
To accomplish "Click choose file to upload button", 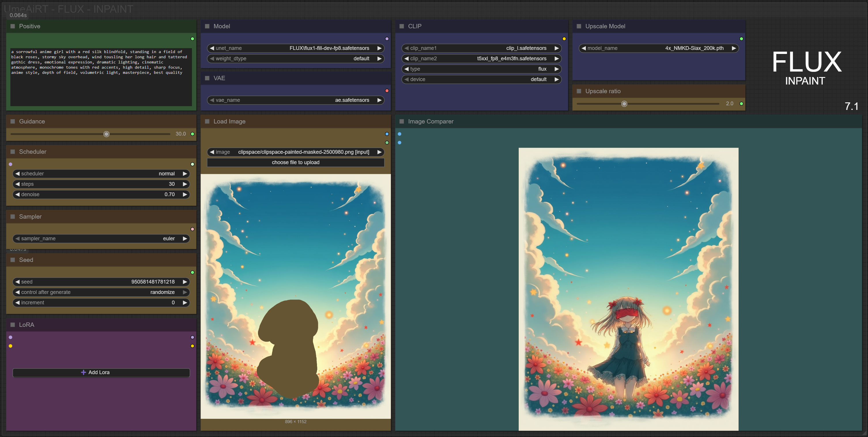I will [x=295, y=162].
